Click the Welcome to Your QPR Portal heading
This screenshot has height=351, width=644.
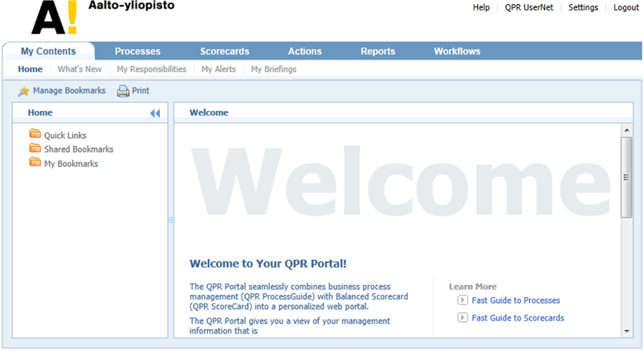click(268, 263)
